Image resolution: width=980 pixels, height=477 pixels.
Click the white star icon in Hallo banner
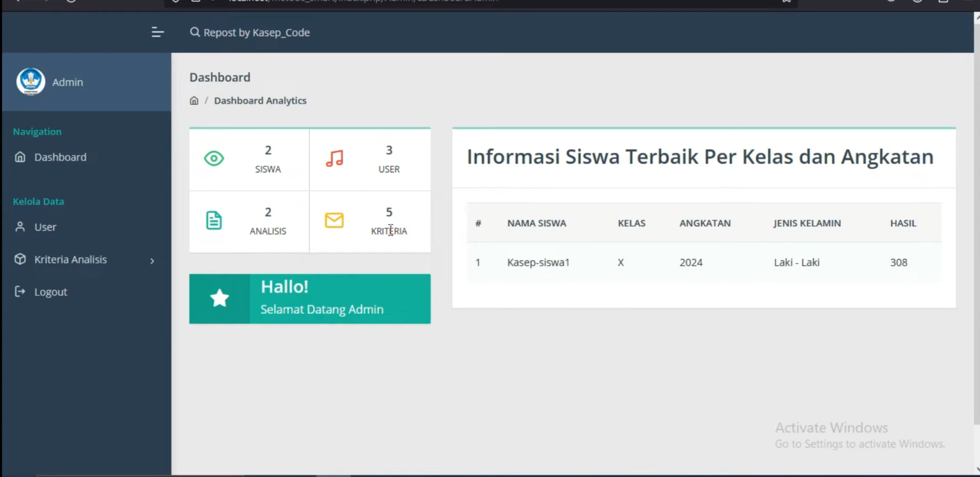220,298
